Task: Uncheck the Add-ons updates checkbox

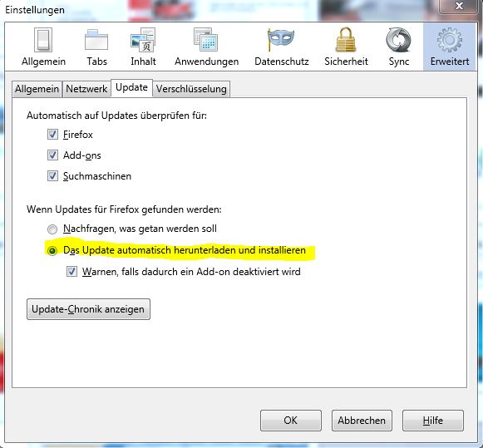Action: coord(52,155)
